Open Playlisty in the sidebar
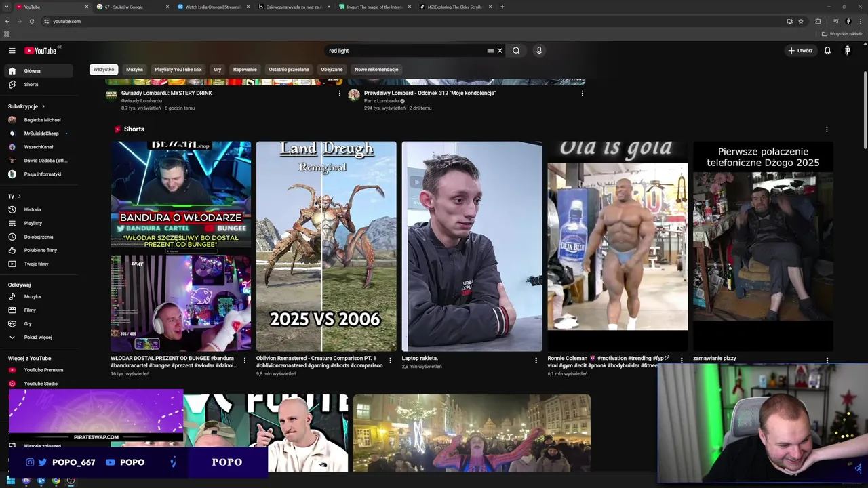The image size is (868, 488). coord(39,224)
